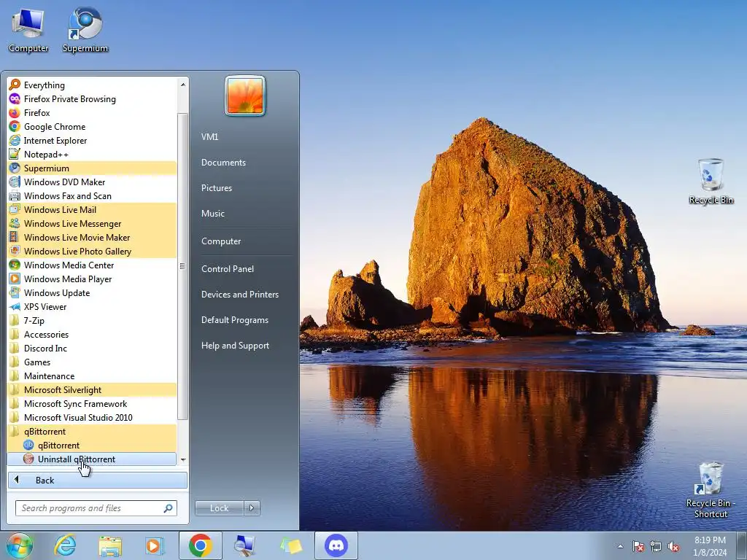Open Recycle Bin desktop icon
The width and height of the screenshot is (747, 560).
[711, 182]
